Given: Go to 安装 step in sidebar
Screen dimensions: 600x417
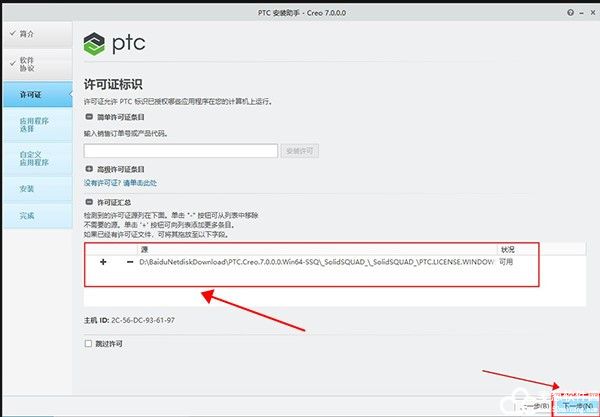Looking at the screenshot, I should [38, 189].
